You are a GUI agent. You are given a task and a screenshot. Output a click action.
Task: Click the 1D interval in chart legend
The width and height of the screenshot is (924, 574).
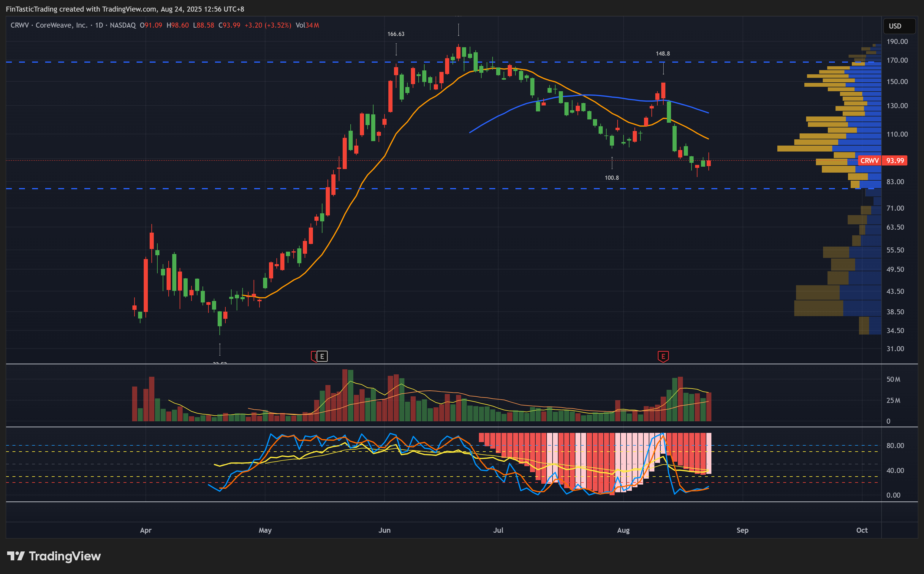[x=99, y=26]
